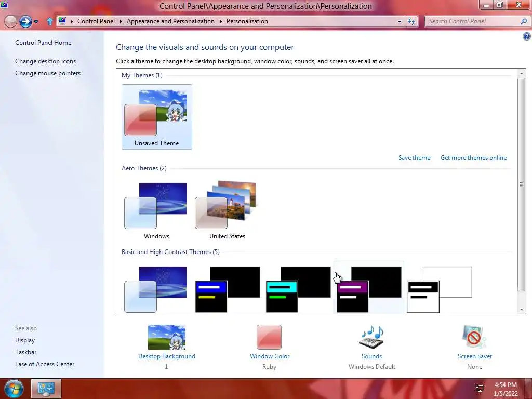Viewport: 532px width, 399px height.
Task: Select high contrast theme with blue title bar
Action: pos(228,289)
